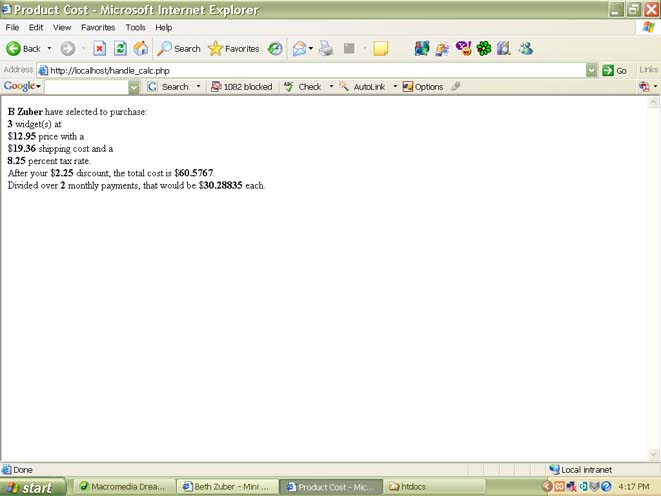
Task: Open the Favorites menu
Action: [98, 27]
